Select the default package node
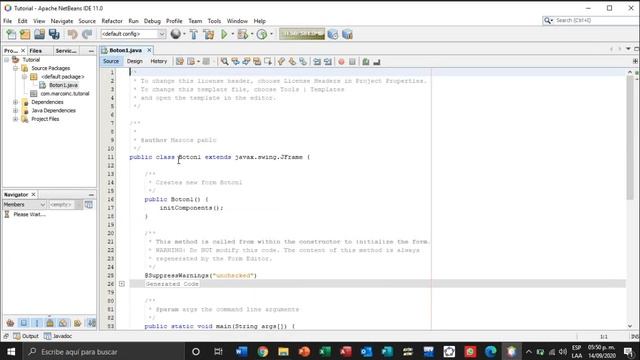This screenshot has width=640, height=360. 62,77
